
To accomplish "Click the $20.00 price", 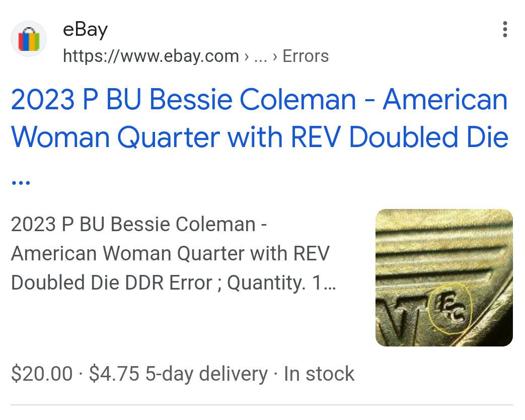I will tap(42, 374).
